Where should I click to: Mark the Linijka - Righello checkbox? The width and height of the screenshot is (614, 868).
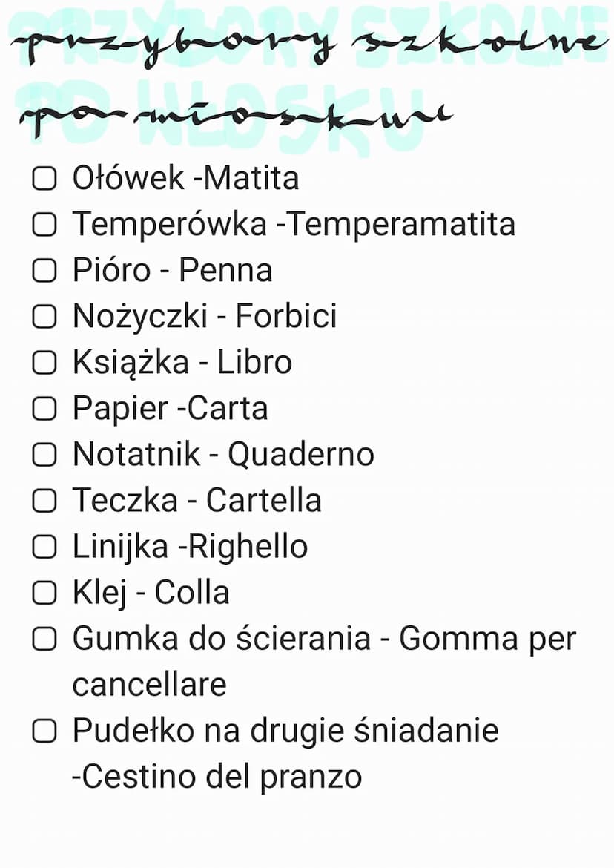tap(44, 546)
